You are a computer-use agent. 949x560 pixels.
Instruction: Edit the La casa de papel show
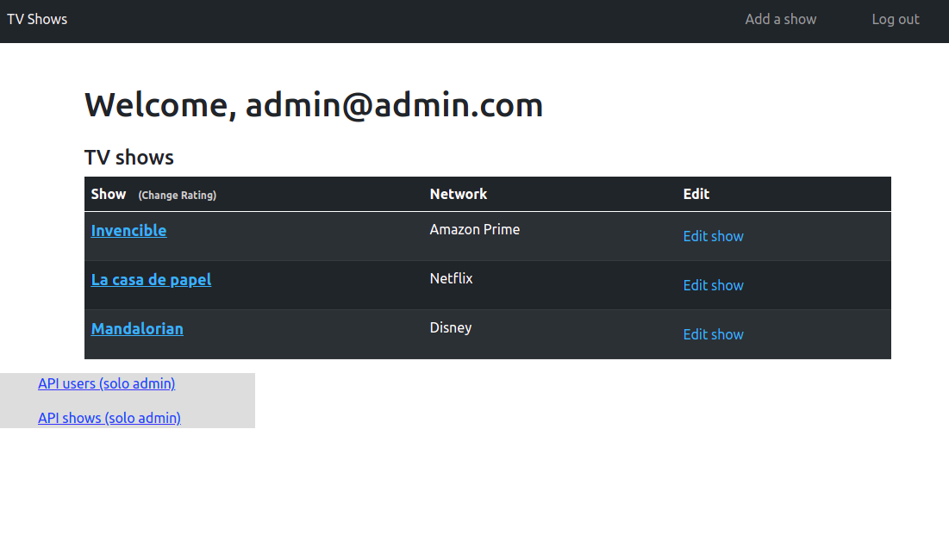pos(713,285)
